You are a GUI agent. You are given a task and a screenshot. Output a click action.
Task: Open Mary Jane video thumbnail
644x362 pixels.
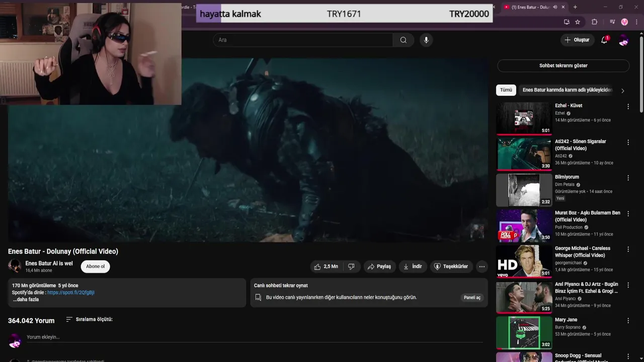click(524, 333)
